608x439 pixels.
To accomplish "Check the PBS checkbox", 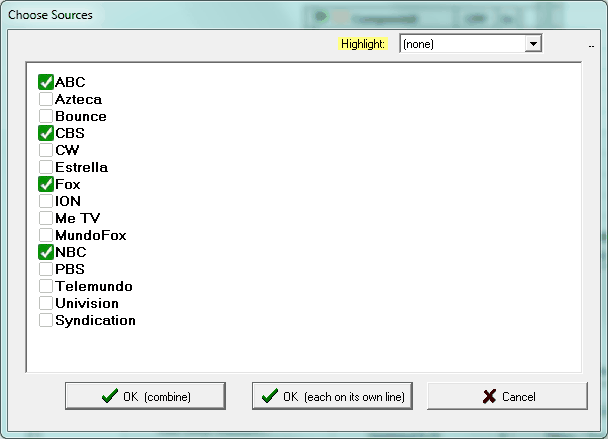I will coord(46,269).
